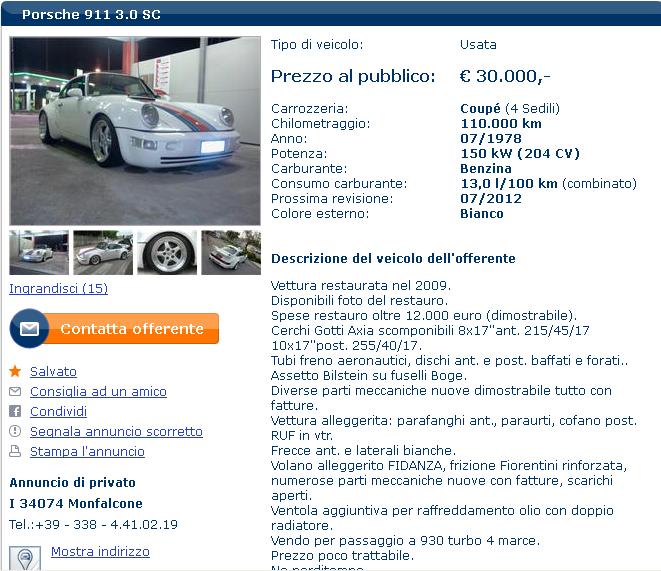Image resolution: width=661 pixels, height=571 pixels.
Task: Select the second thumbnail showing the car side view
Action: point(103,252)
